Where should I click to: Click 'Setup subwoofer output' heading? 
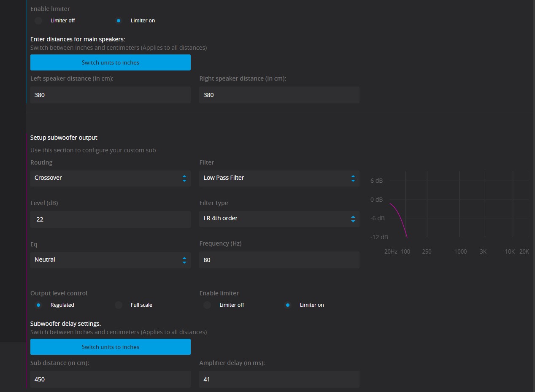pyautogui.click(x=64, y=138)
